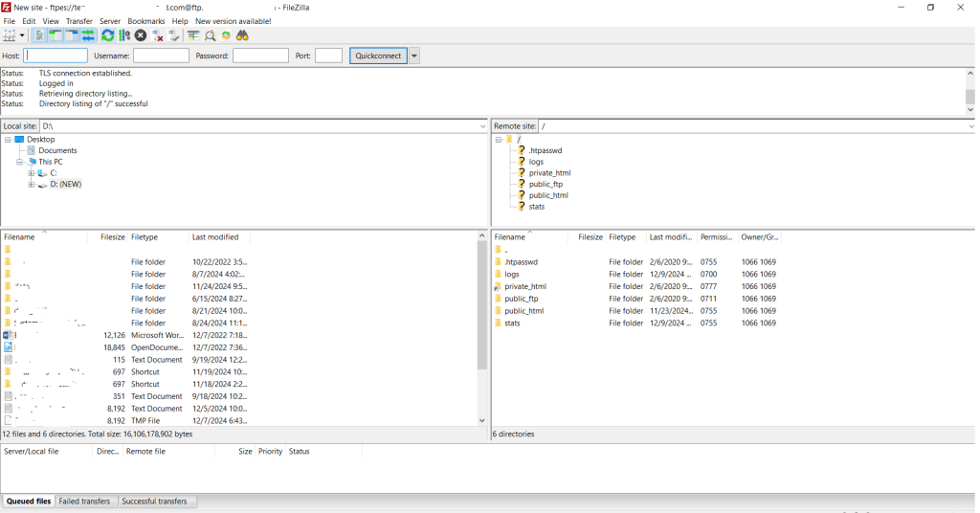Image resolution: width=980 pixels, height=513 pixels.
Task: Open the Help menu
Action: pos(180,21)
